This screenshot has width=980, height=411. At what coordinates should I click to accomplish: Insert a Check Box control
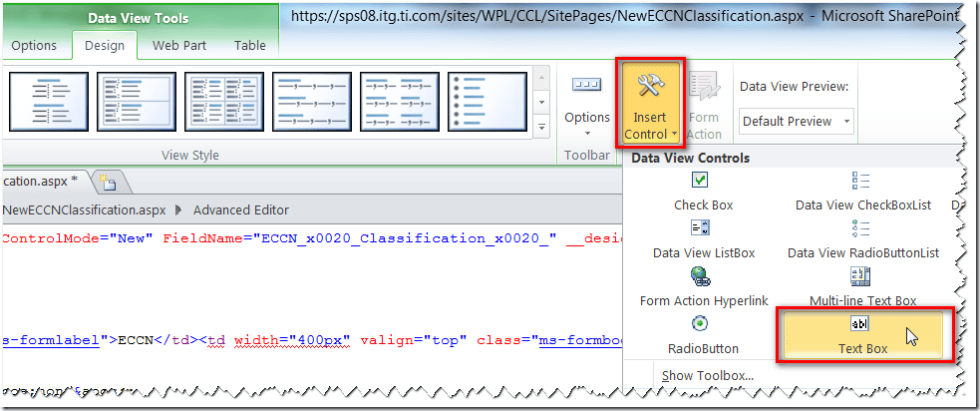pos(703,191)
